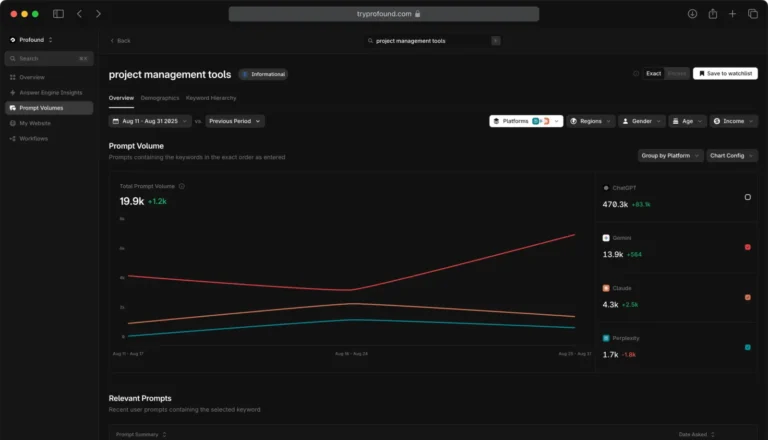Switch to the Keyword Hierarchy tab
768x440 pixels.
point(211,98)
